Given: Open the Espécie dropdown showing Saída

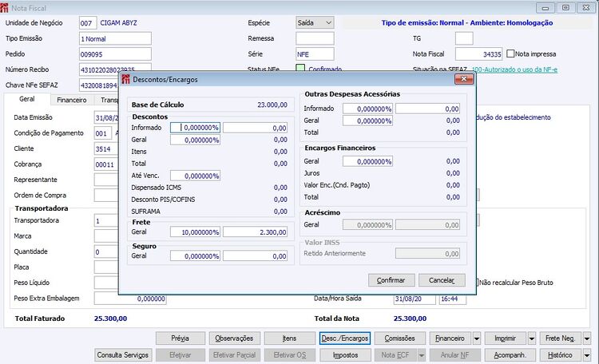Looking at the screenshot, I should click(x=315, y=22).
